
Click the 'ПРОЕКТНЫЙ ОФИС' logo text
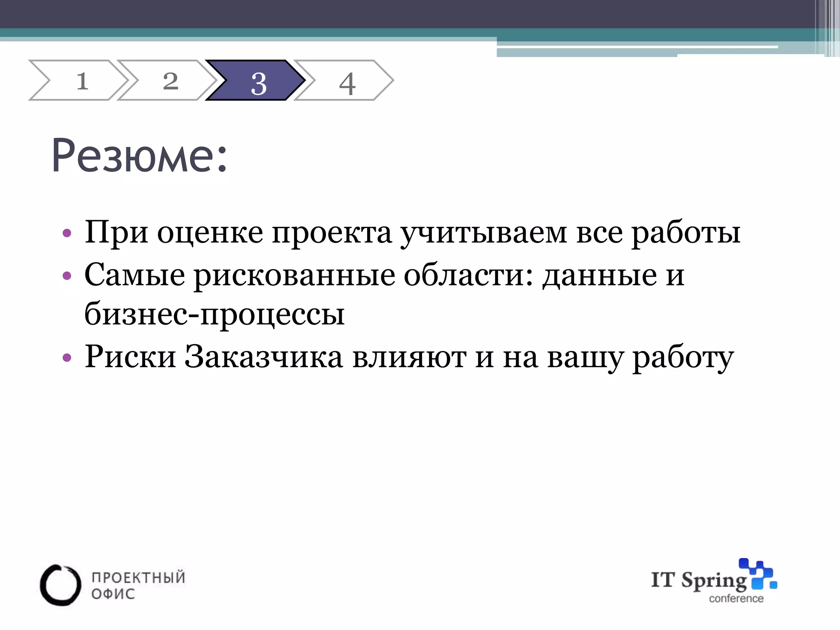[x=138, y=586]
